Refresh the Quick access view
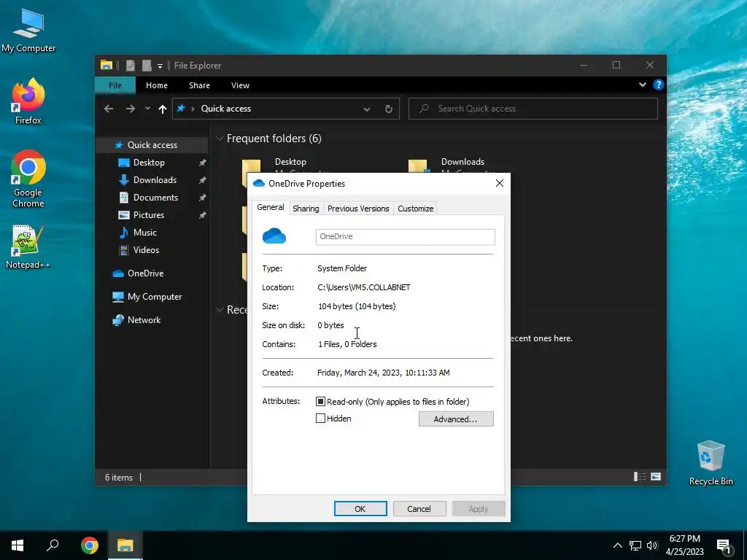The width and height of the screenshot is (747, 560). click(389, 109)
